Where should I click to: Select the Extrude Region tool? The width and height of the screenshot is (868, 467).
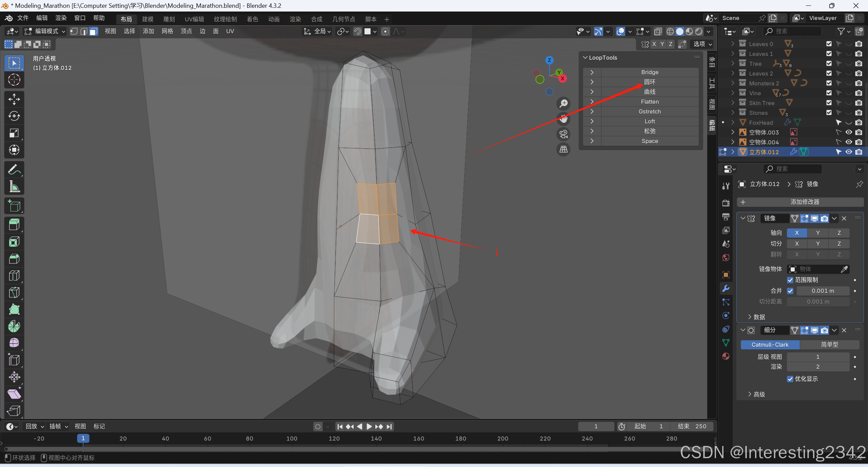14,225
